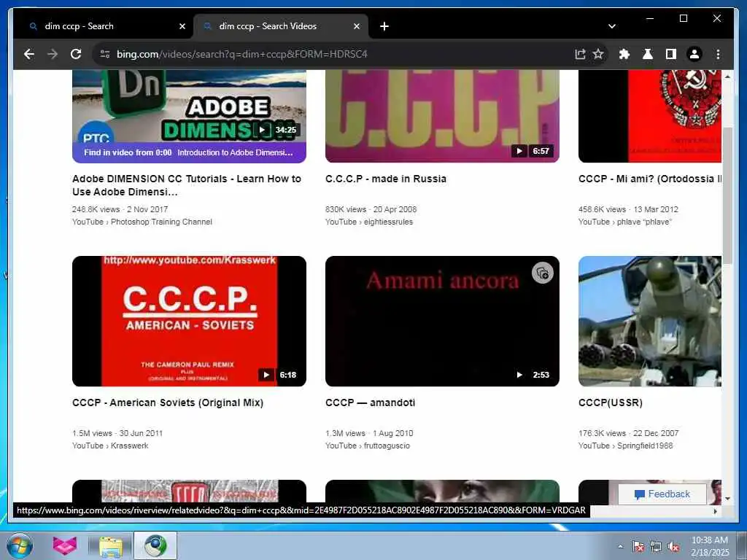
Task: Open site information icon in address bar
Action: (x=105, y=54)
